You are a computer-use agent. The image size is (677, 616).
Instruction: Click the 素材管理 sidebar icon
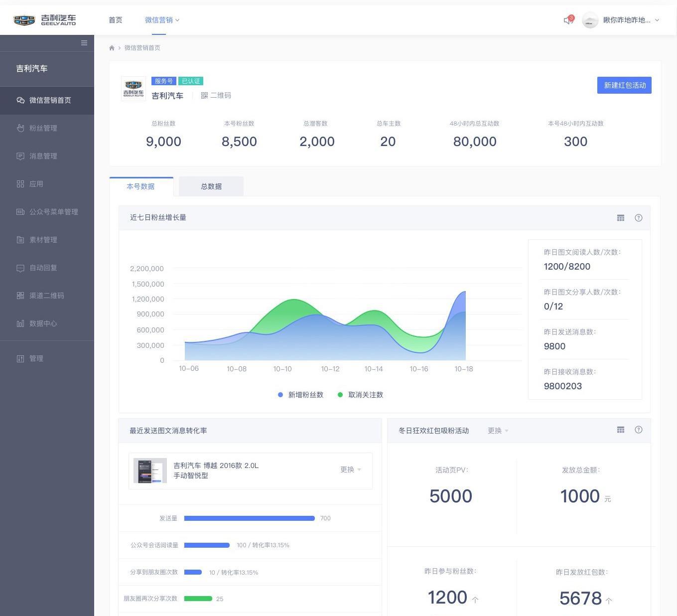coord(20,240)
